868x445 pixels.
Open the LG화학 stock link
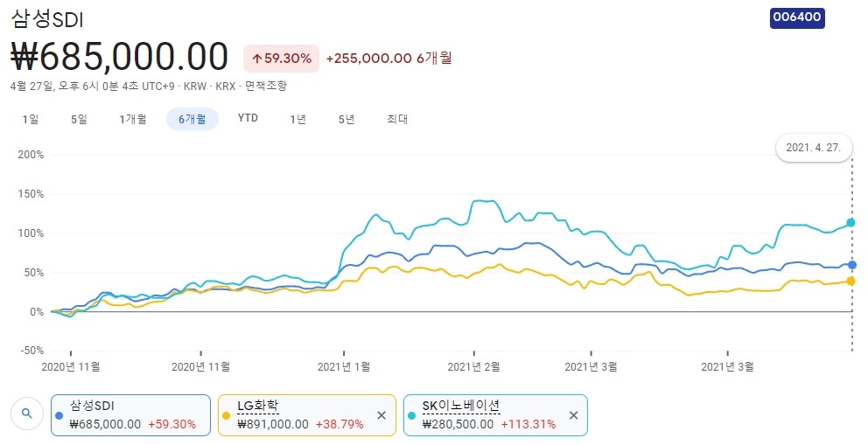(257, 406)
